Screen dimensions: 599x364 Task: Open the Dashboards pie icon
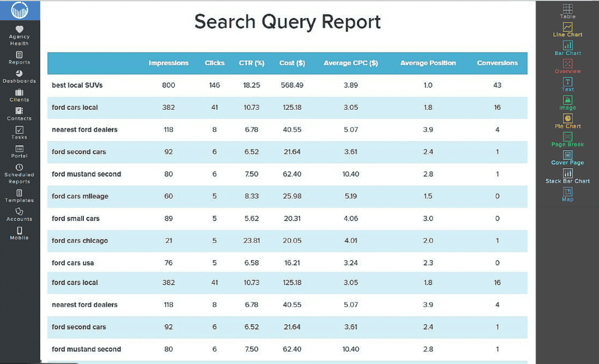[x=20, y=74]
